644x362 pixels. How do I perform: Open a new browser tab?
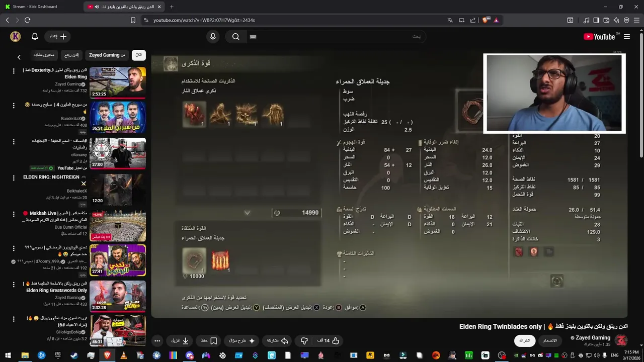pos(172,7)
